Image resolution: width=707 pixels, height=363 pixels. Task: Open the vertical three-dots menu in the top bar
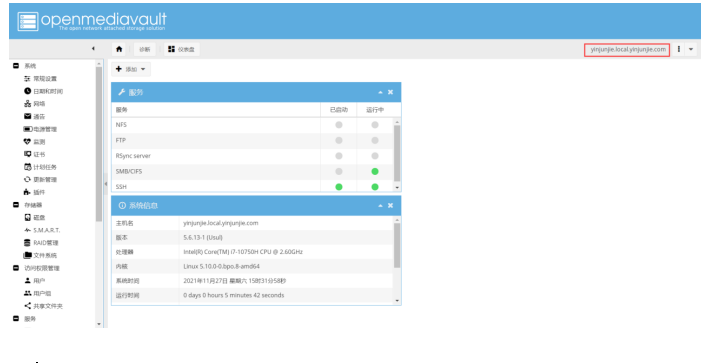tap(679, 49)
